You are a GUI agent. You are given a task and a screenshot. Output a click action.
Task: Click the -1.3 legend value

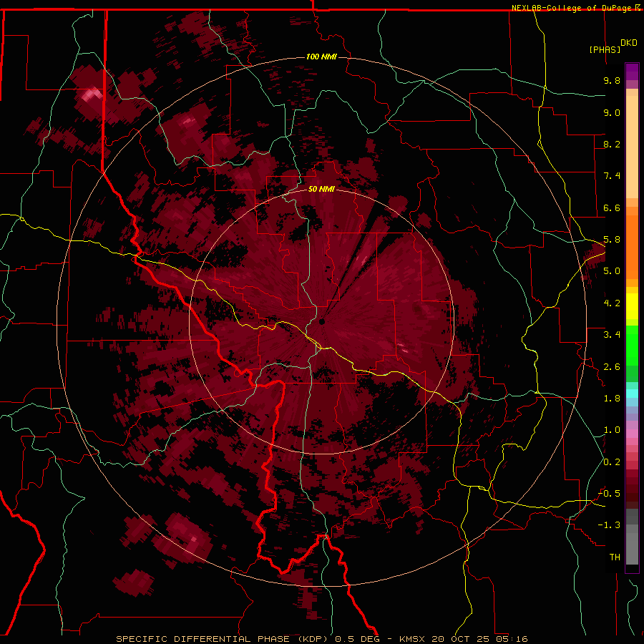click(x=609, y=525)
